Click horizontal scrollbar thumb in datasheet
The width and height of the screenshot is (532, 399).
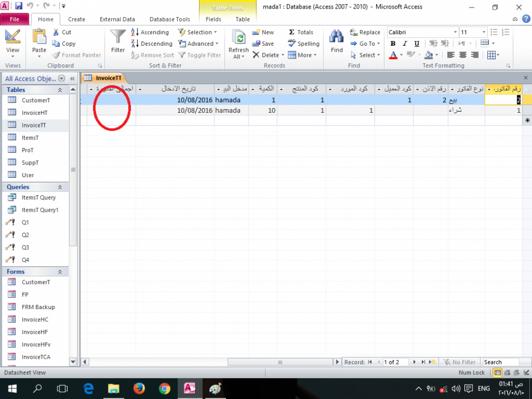point(280,362)
